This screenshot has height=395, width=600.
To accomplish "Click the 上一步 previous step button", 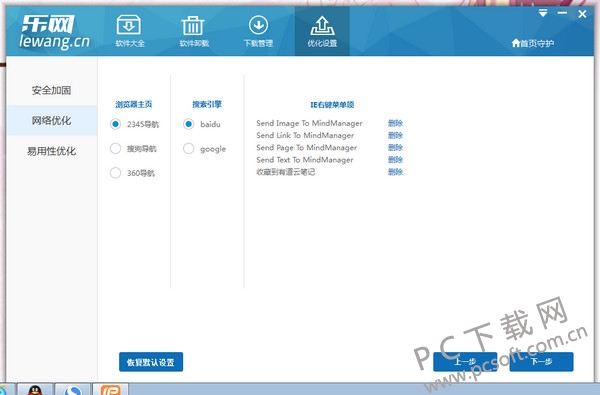I will click(465, 362).
